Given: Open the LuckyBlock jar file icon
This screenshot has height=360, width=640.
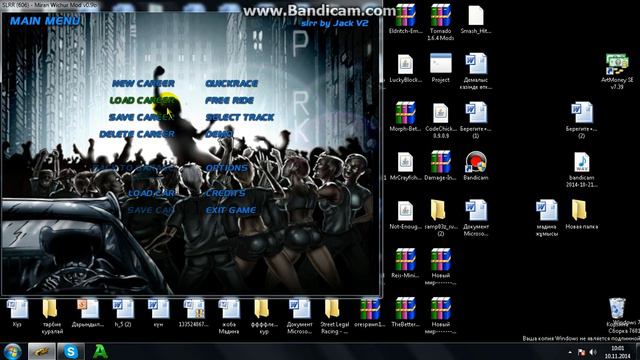Looking at the screenshot, I should click(x=405, y=64).
